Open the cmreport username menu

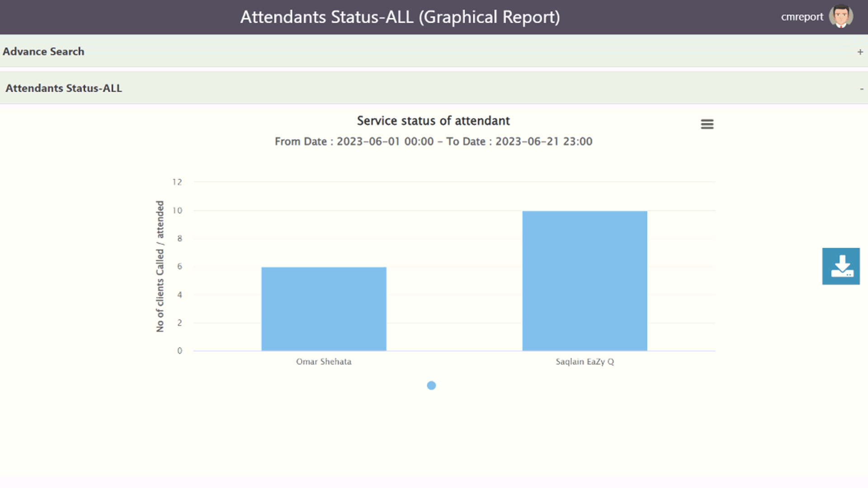tap(802, 17)
